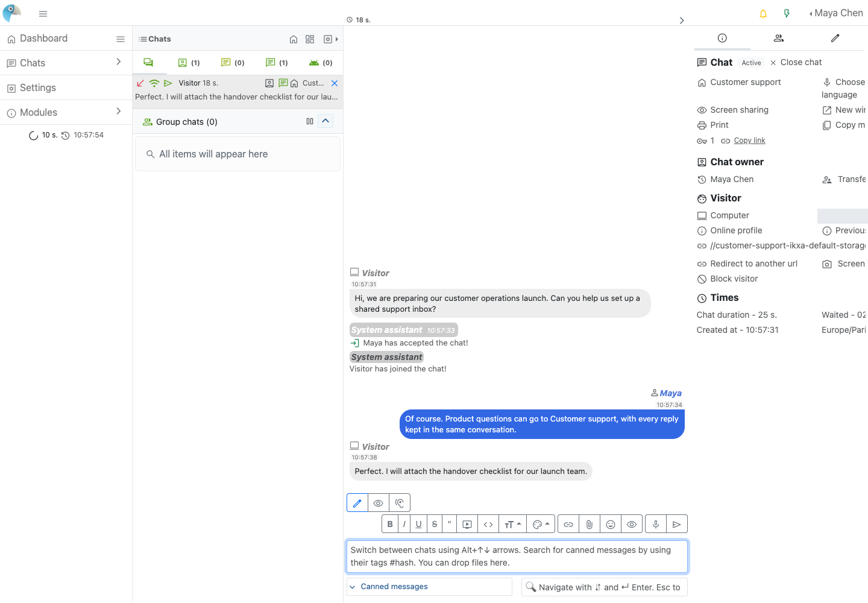Open the font size dropdown in the toolbar

(x=513, y=524)
